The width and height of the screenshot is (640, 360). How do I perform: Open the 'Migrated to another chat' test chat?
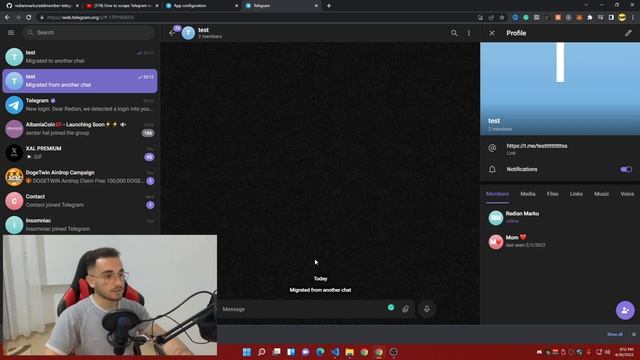coord(80,57)
